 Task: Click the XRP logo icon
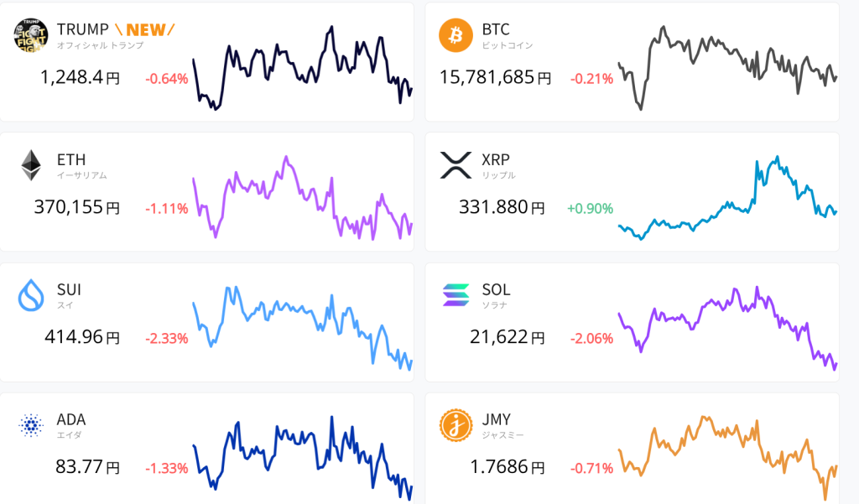tap(456, 165)
